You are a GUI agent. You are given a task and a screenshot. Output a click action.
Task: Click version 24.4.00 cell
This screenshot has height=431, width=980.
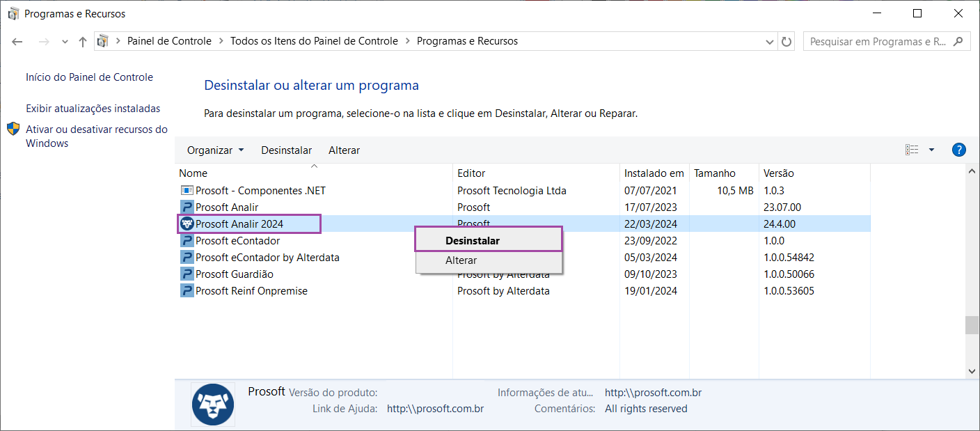(780, 224)
